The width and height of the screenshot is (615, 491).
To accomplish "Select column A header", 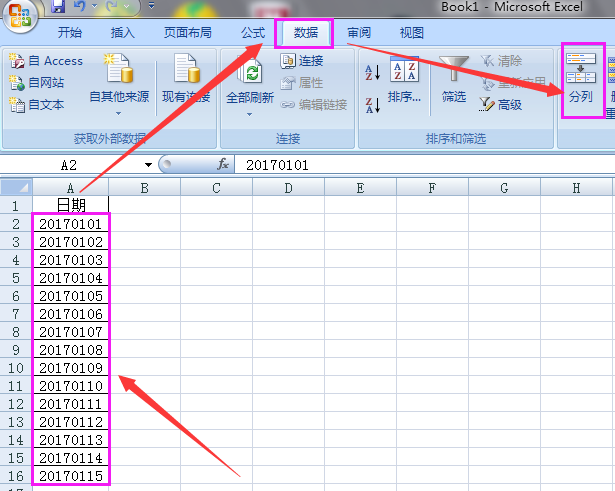I will pos(71,188).
